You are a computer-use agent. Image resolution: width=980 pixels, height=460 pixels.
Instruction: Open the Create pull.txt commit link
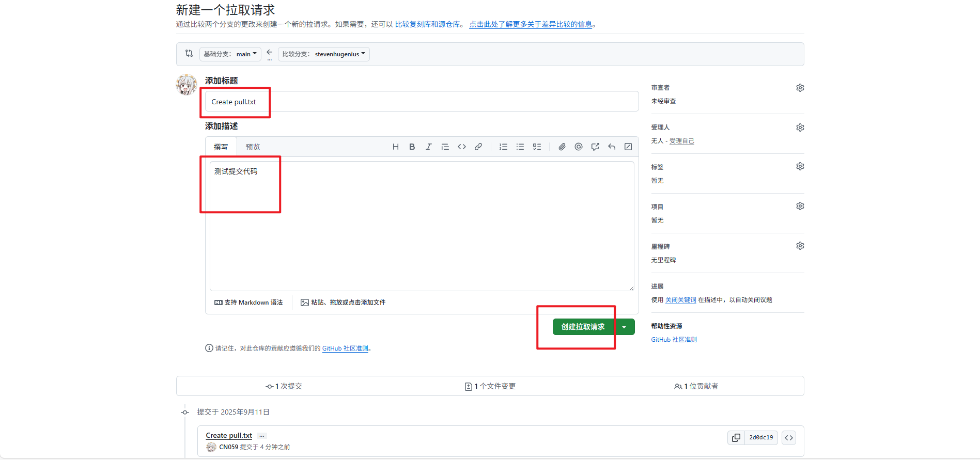coord(229,436)
